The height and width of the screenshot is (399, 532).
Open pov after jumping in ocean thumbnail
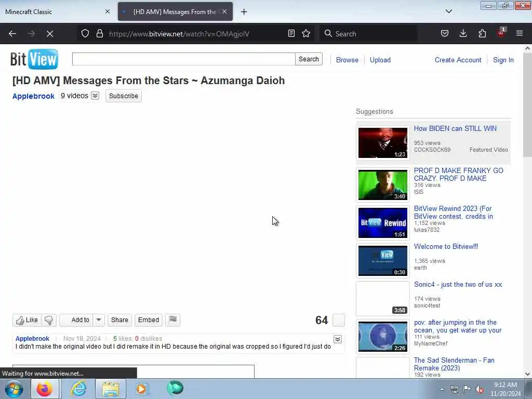coord(383,337)
